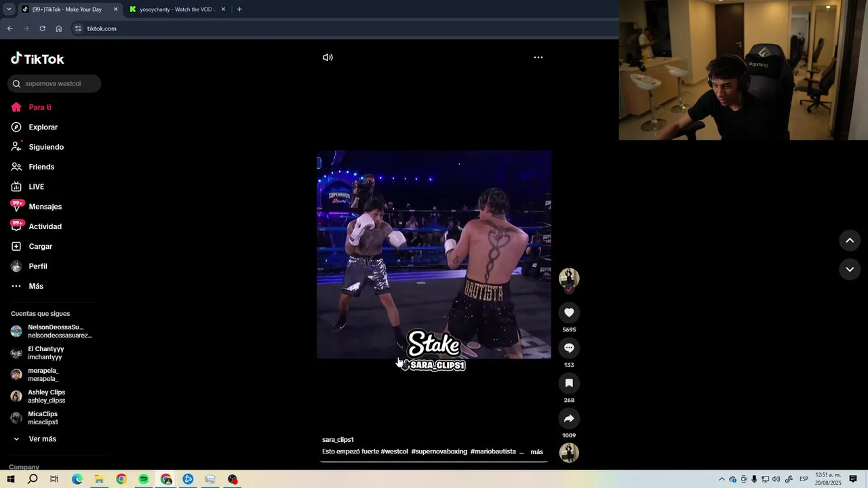The width and height of the screenshot is (868, 488).
Task: Save the video with the bookmark icon
Action: pos(569,383)
